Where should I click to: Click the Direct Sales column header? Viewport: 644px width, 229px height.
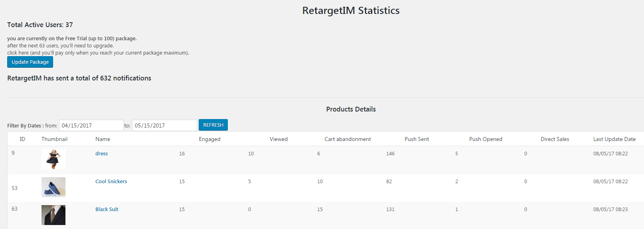pyautogui.click(x=555, y=139)
